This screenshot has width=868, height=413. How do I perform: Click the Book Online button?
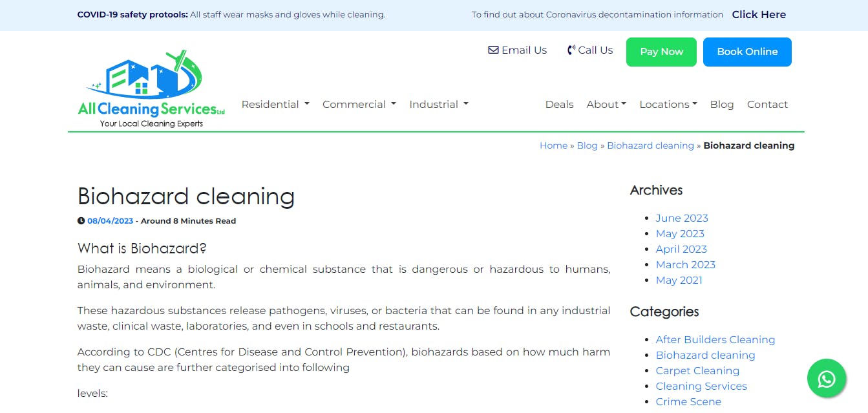coord(747,52)
